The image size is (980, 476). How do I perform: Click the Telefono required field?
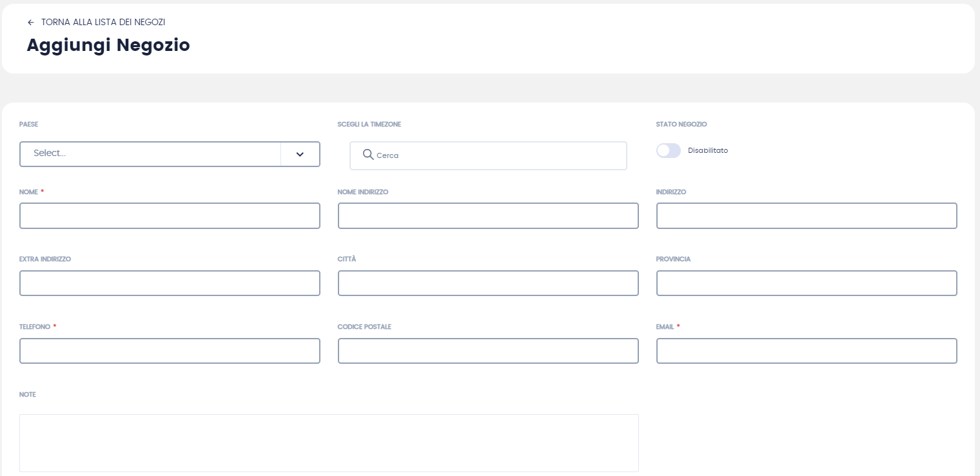click(x=170, y=351)
